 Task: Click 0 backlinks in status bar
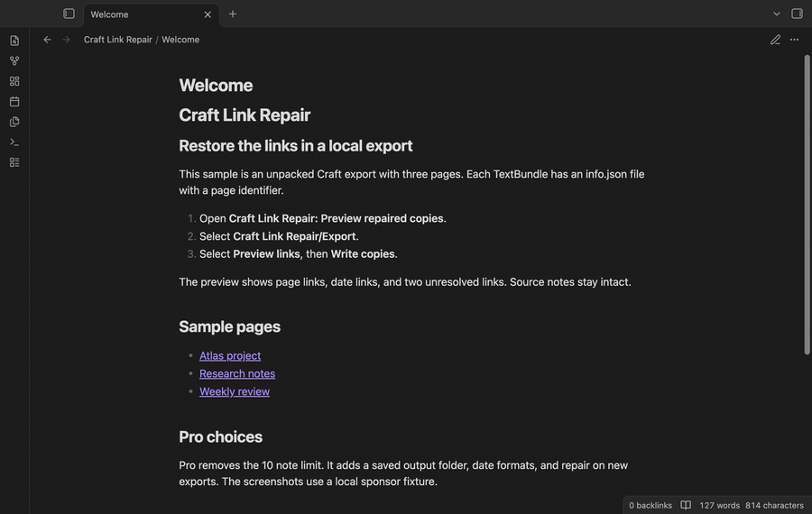click(x=651, y=505)
